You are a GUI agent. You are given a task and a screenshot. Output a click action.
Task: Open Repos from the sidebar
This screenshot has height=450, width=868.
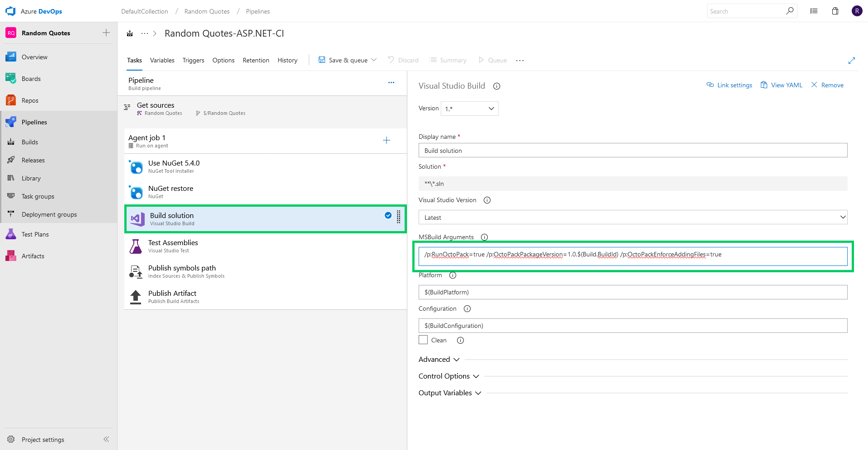coord(30,100)
